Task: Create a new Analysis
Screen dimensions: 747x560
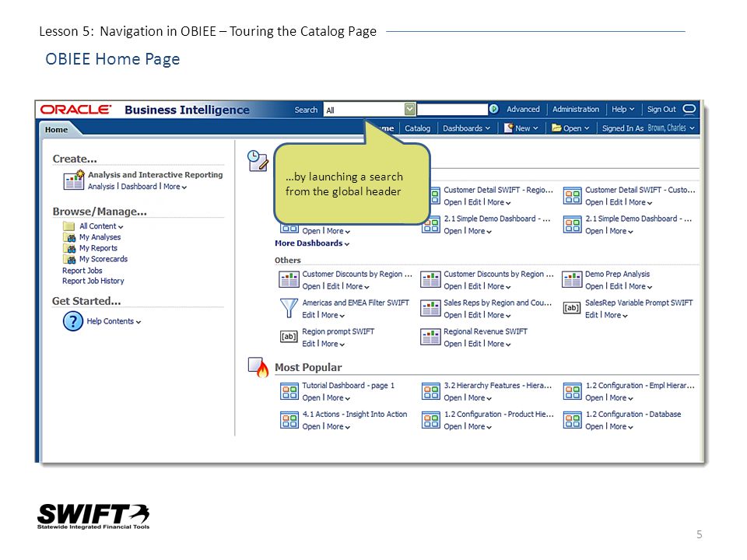Action: [101, 187]
